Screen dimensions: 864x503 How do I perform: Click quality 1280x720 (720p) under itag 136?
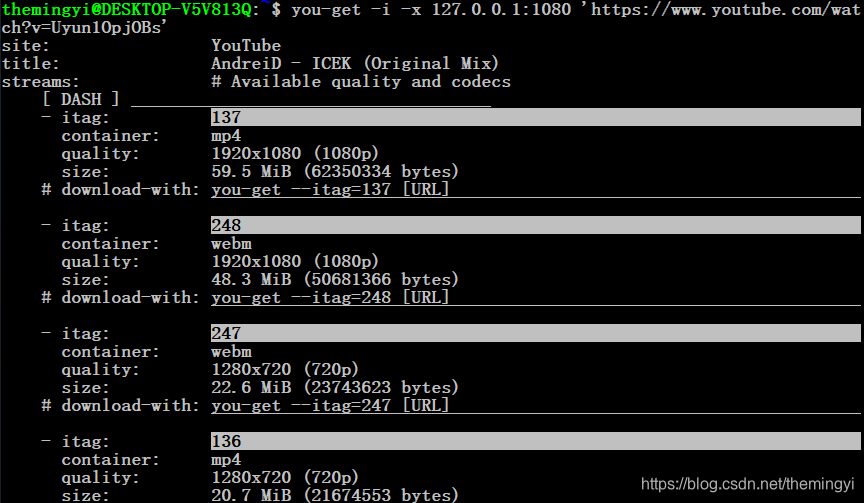(285, 477)
